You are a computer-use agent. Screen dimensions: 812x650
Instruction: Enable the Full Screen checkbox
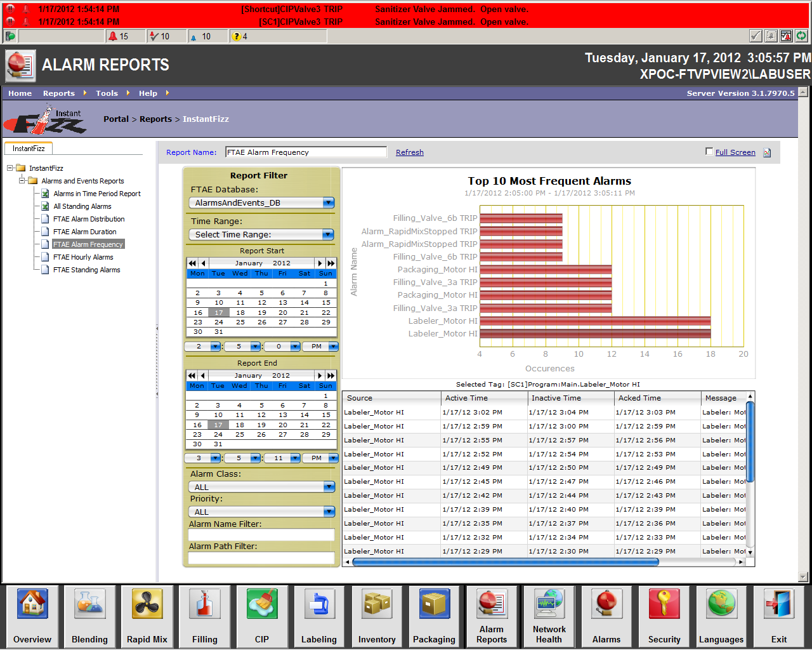tap(709, 152)
